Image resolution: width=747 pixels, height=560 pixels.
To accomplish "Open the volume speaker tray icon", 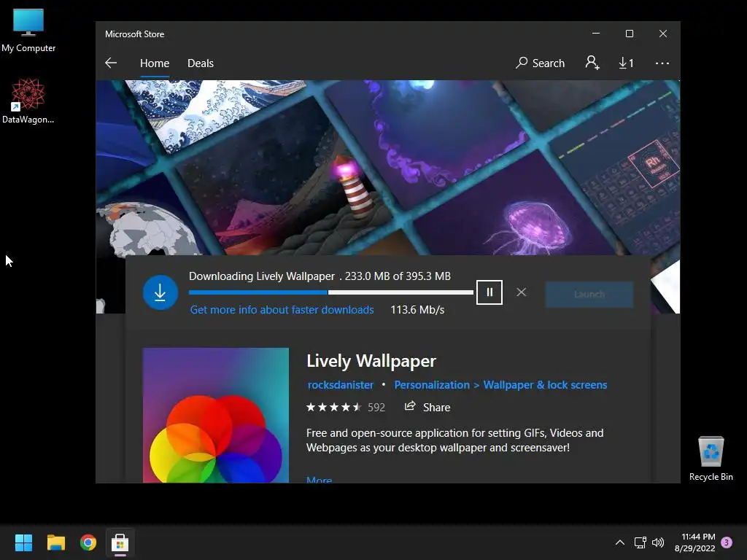I will click(658, 542).
